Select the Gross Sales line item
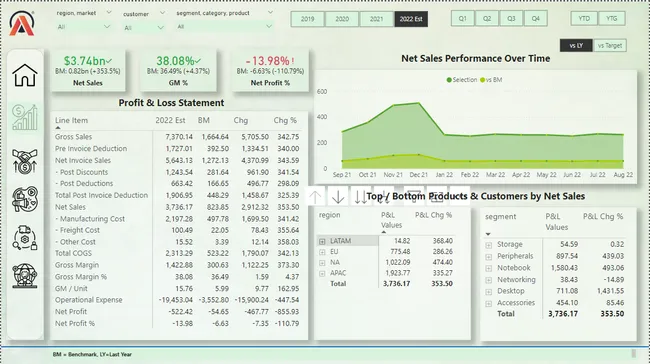Image resolution: width=650 pixels, height=364 pixels. pyautogui.click(x=73, y=137)
